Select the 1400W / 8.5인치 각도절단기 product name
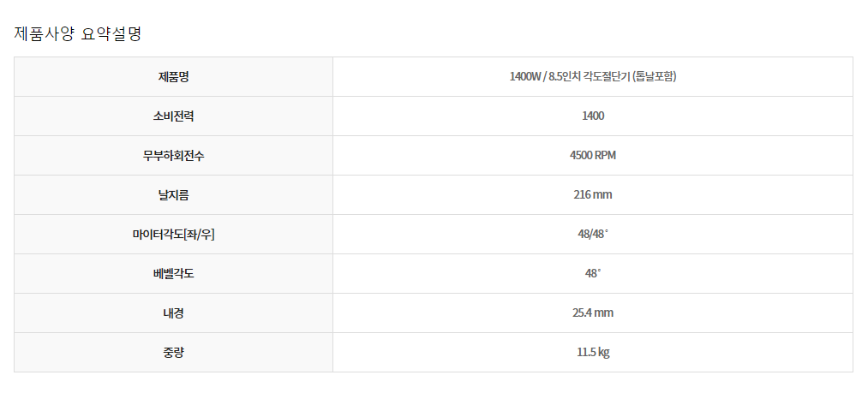 point(569,77)
